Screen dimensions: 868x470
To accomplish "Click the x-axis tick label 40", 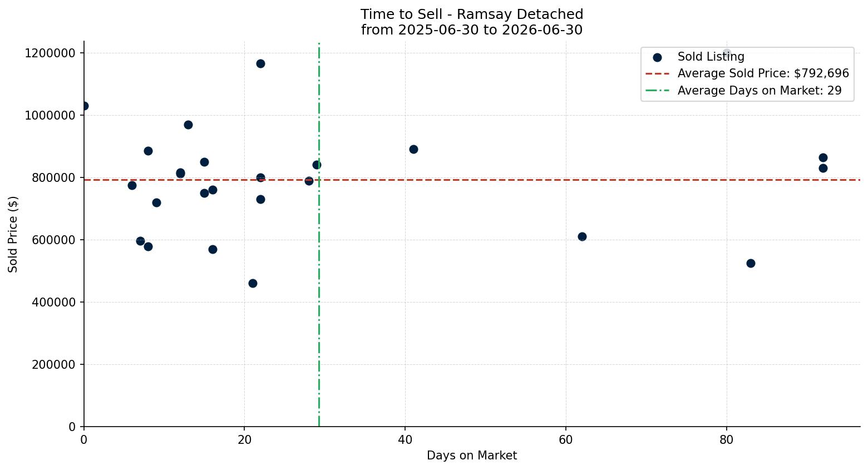I will 405,440.
